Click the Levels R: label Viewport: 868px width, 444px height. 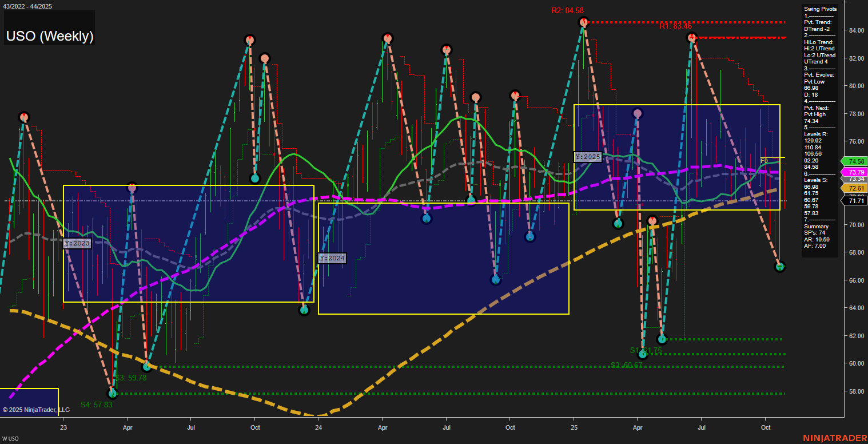tap(815, 134)
